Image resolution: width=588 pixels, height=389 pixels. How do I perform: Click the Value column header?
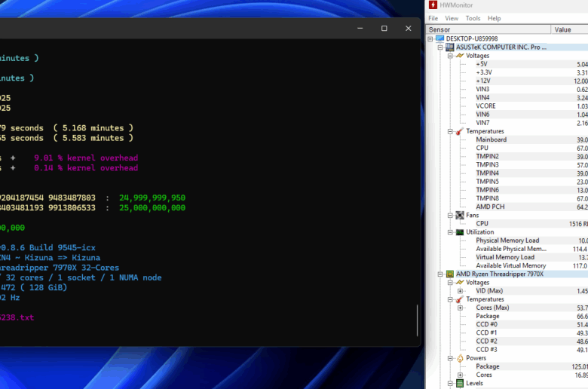coord(569,29)
